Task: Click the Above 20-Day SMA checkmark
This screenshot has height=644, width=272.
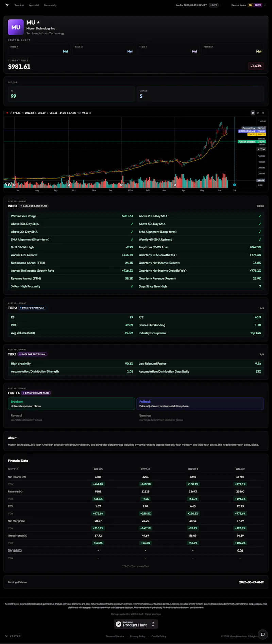Action: click(x=132, y=232)
